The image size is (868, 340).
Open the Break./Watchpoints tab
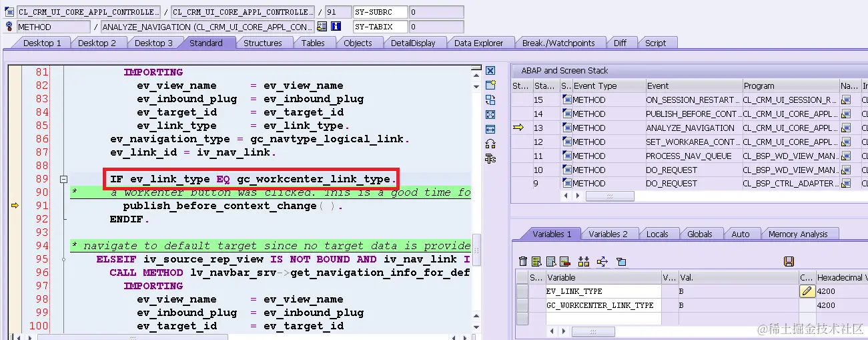click(x=558, y=43)
